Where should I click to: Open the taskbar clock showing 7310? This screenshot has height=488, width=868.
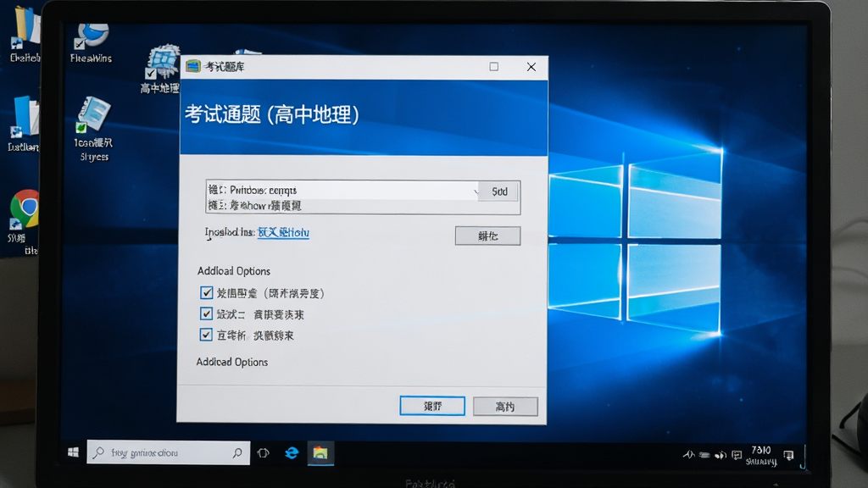click(x=761, y=455)
